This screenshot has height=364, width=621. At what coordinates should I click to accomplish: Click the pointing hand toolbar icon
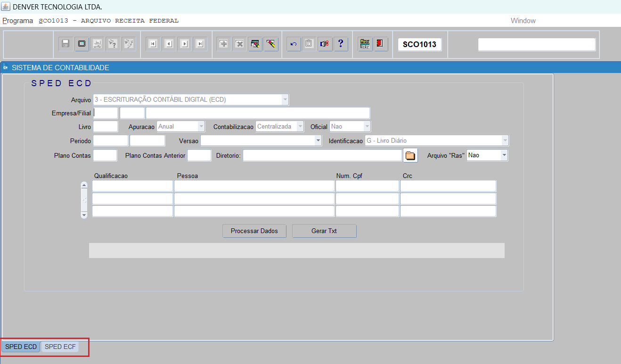click(325, 44)
